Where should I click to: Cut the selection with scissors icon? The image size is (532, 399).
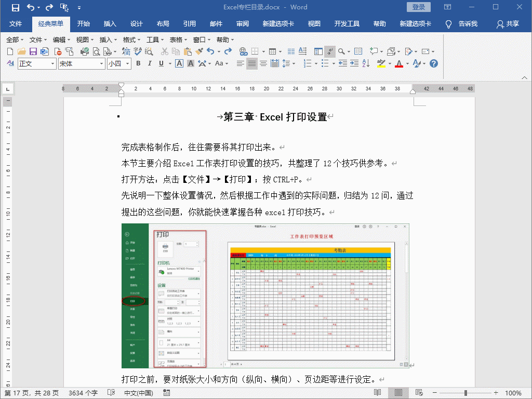pos(165,51)
